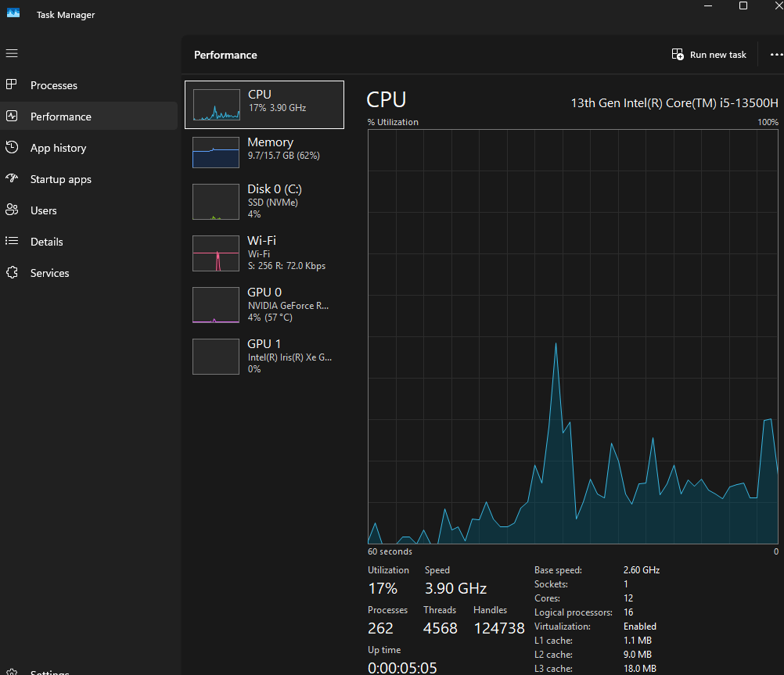784x675 pixels.
Task: Click the CPU 17% 3.90 GHz label
Action: click(x=278, y=108)
